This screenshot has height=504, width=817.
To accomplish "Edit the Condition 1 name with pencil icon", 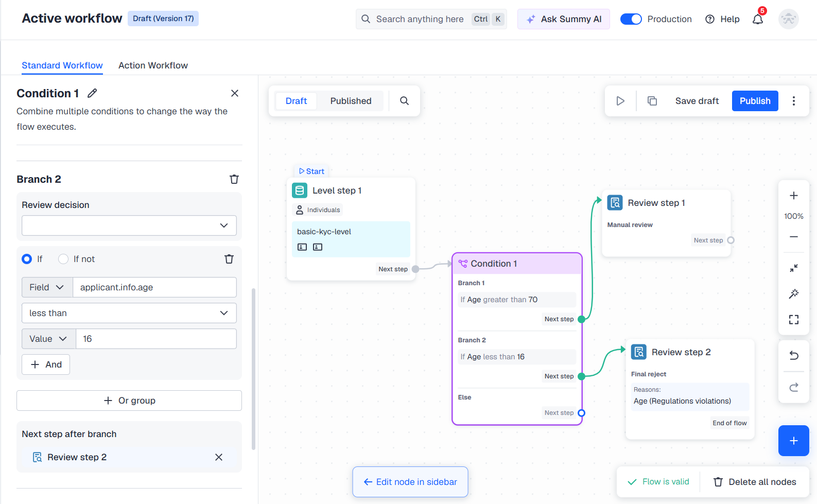I will point(92,93).
